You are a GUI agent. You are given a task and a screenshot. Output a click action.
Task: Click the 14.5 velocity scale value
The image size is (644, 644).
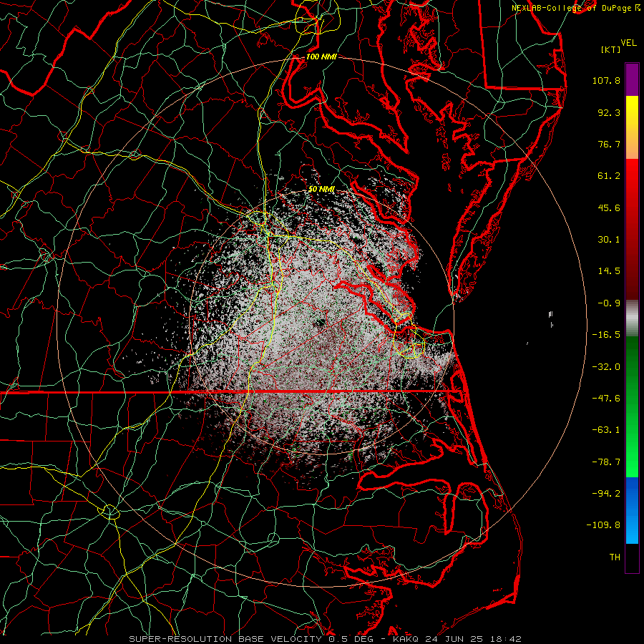click(609, 271)
